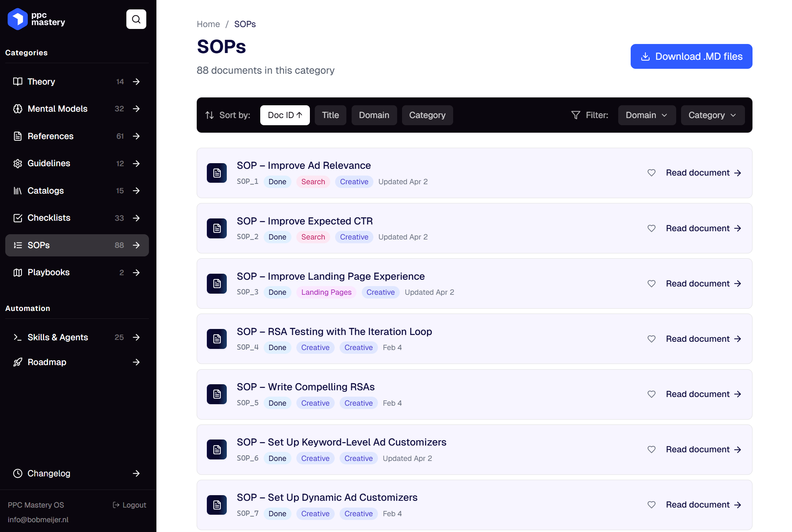Click the filter funnel icon

coord(575,115)
